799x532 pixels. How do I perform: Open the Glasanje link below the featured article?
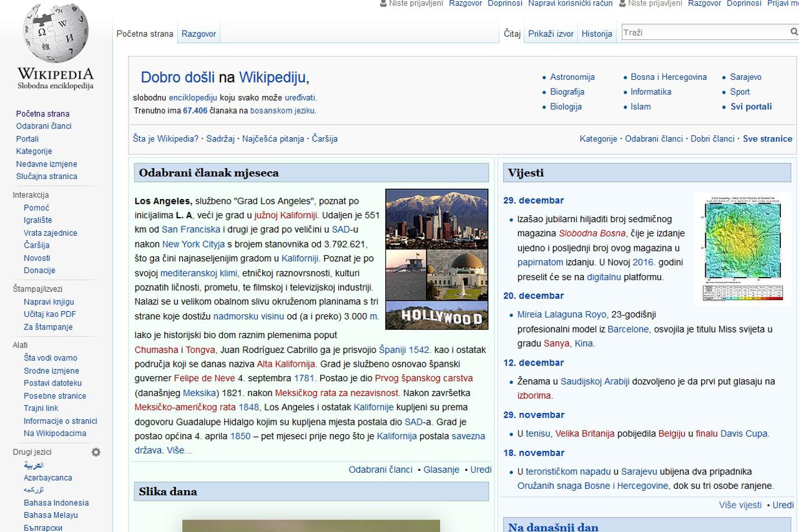[x=441, y=469]
